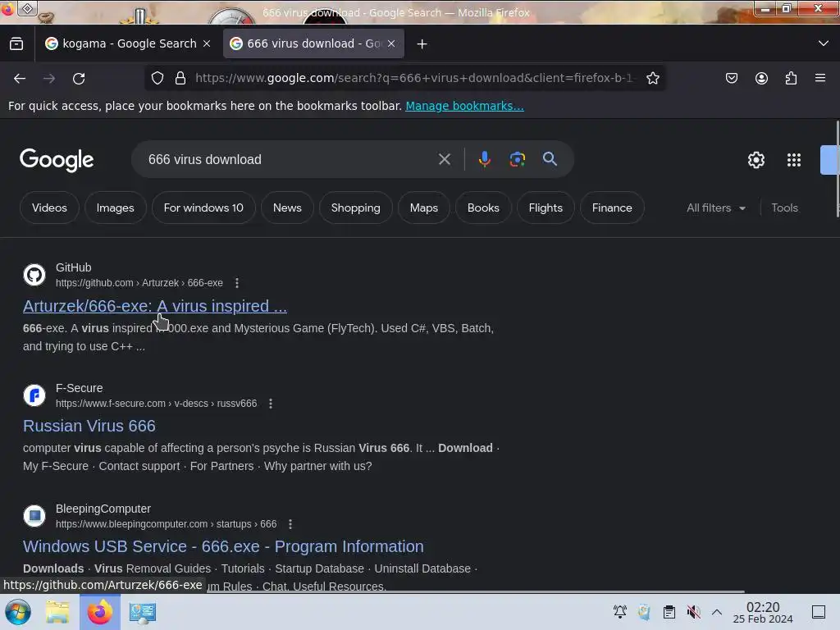This screenshot has width=840, height=630.
Task: Switch to the kogama Google Search tab
Action: [129, 43]
